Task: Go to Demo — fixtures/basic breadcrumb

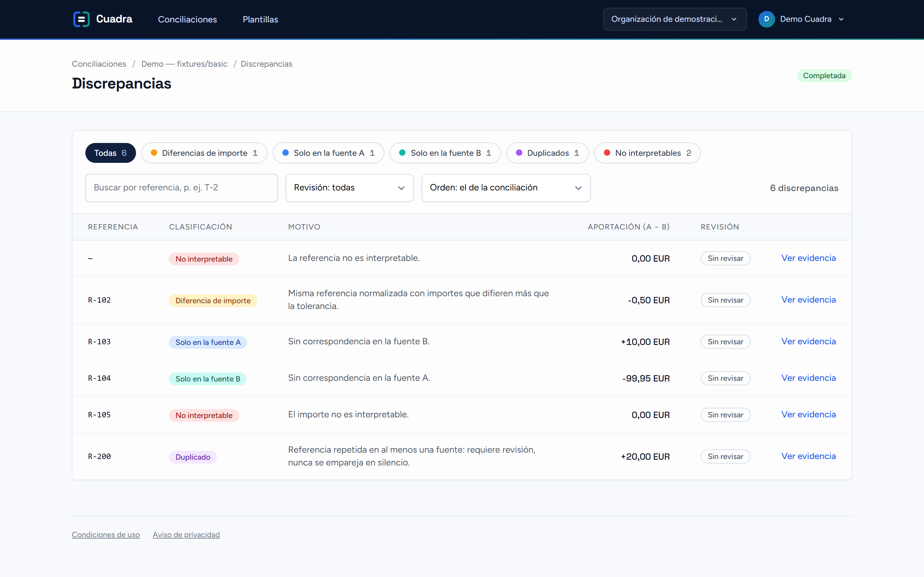Action: (x=184, y=64)
